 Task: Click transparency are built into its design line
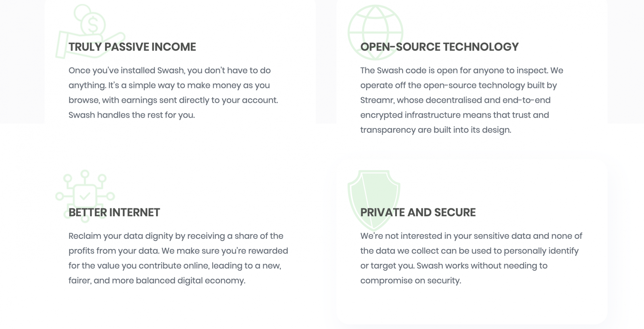pos(435,130)
